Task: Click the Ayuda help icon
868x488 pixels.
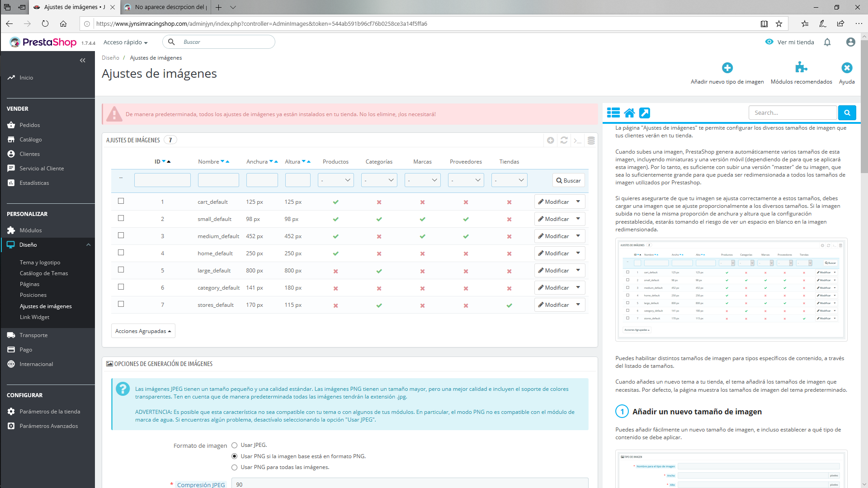Action: (x=847, y=68)
